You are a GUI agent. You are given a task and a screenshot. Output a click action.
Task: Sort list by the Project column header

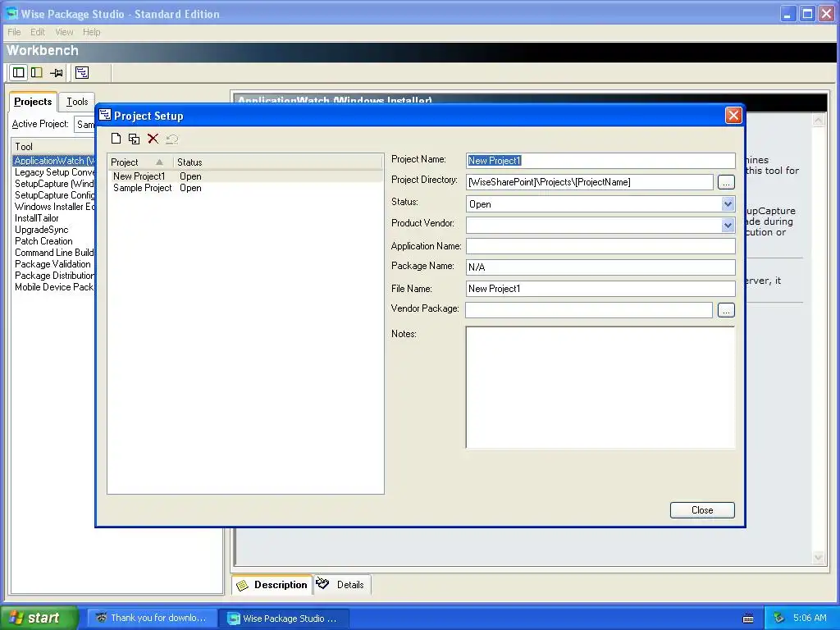click(140, 162)
